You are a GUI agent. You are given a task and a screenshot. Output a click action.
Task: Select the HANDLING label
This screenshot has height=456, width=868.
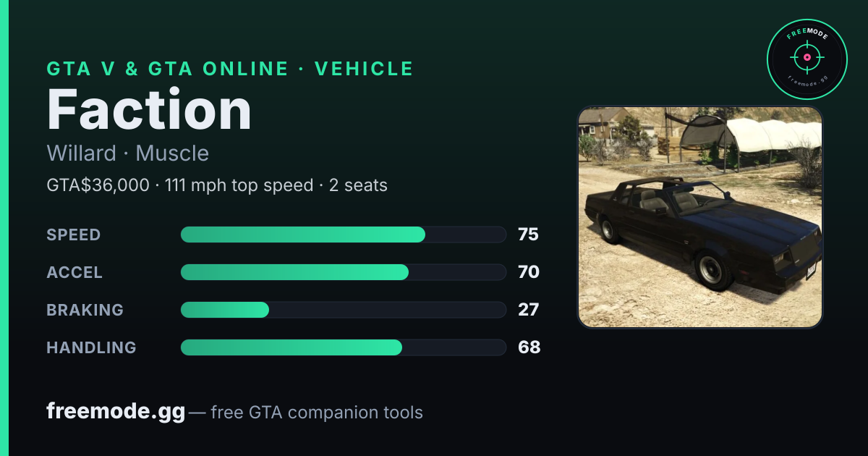(91, 347)
